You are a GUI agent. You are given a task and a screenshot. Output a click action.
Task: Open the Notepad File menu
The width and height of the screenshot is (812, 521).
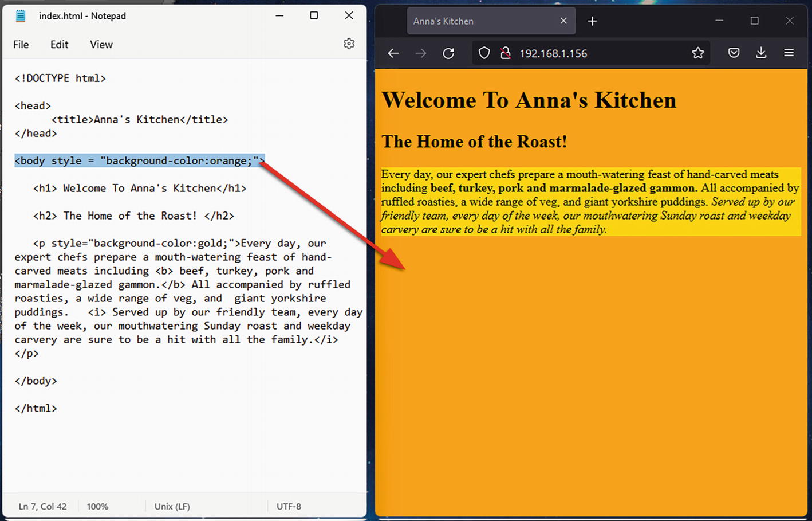coord(21,45)
